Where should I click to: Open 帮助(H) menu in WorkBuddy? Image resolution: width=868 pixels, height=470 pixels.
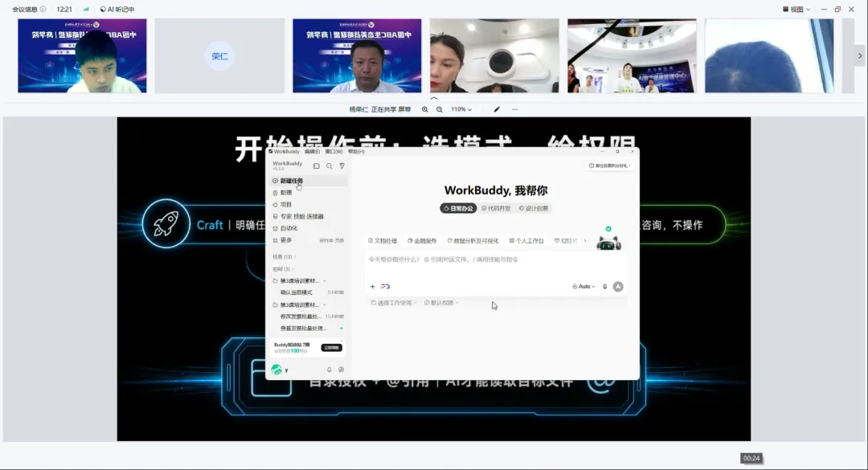(357, 152)
